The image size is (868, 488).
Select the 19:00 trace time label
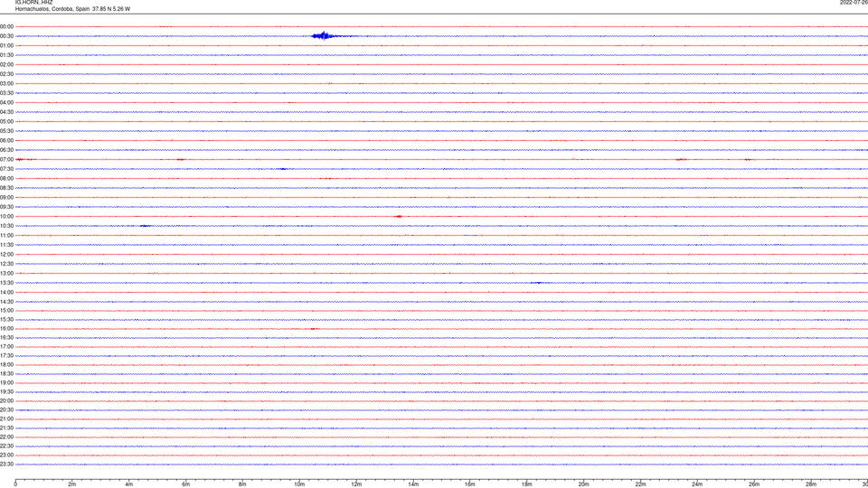tap(6, 383)
